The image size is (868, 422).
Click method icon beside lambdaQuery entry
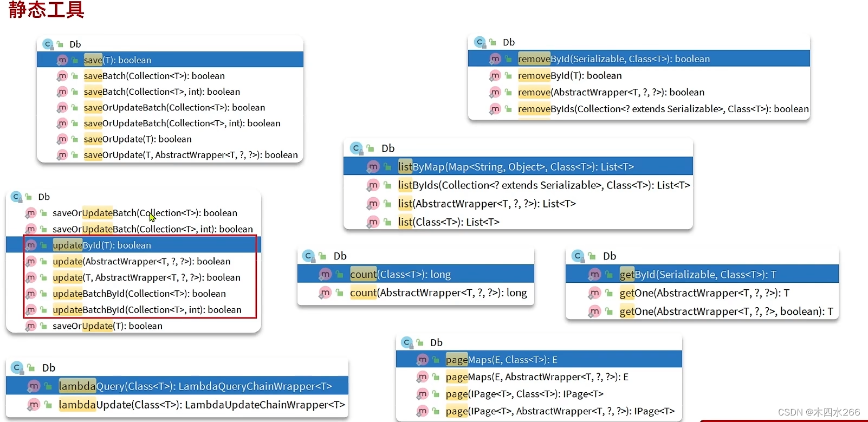34,386
